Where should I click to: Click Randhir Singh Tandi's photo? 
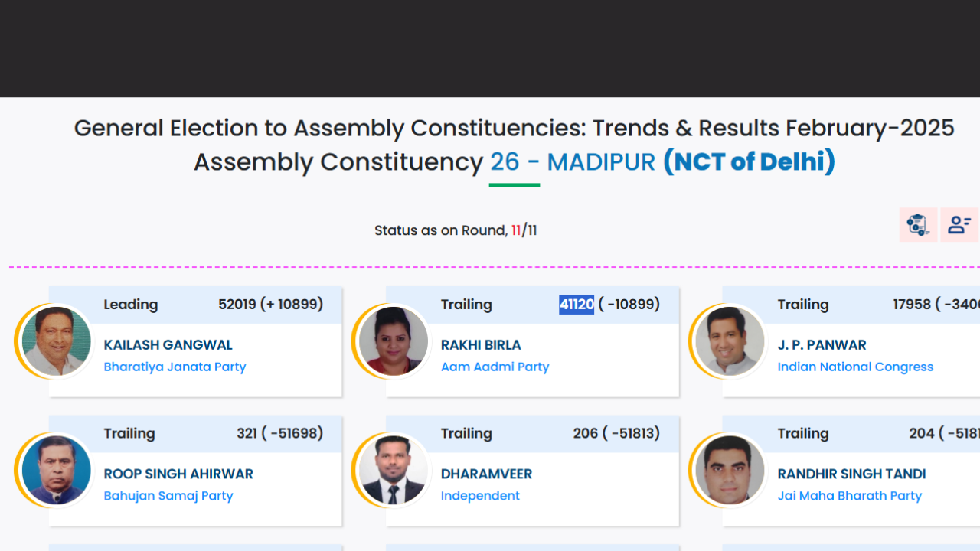[730, 470]
